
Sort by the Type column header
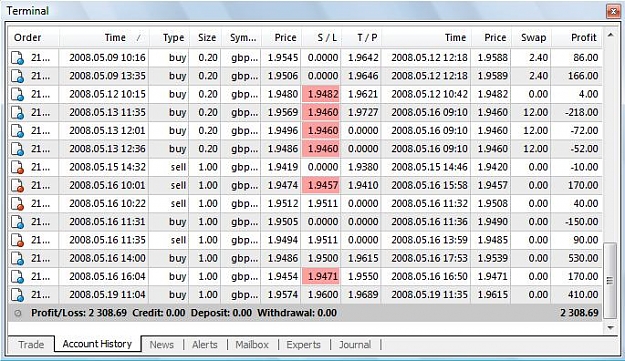pos(170,38)
